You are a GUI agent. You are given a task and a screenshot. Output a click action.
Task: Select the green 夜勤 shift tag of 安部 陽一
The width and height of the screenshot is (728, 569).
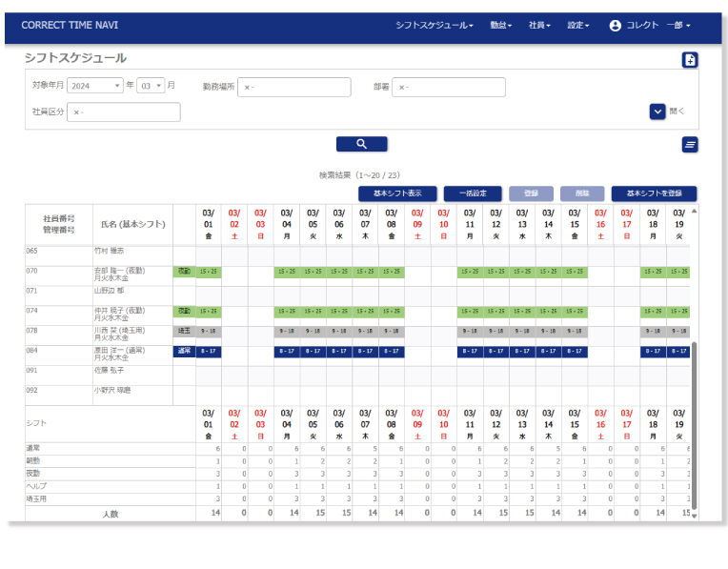183,272
